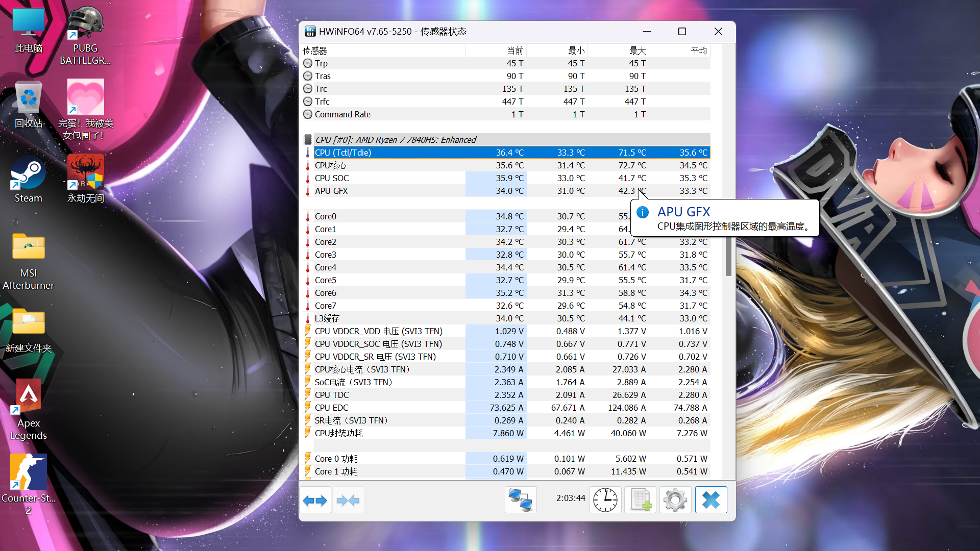
Task: Start logging with the file-plus icon
Action: click(x=641, y=500)
